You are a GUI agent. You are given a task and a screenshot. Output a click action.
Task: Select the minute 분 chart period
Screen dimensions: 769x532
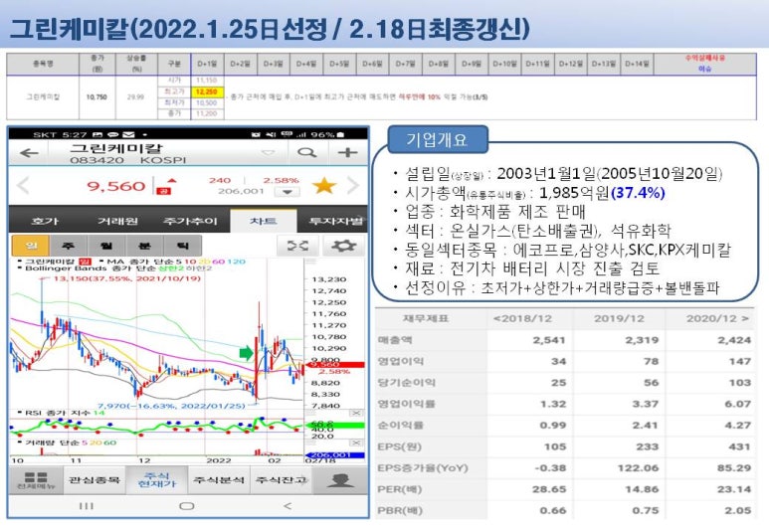point(144,246)
